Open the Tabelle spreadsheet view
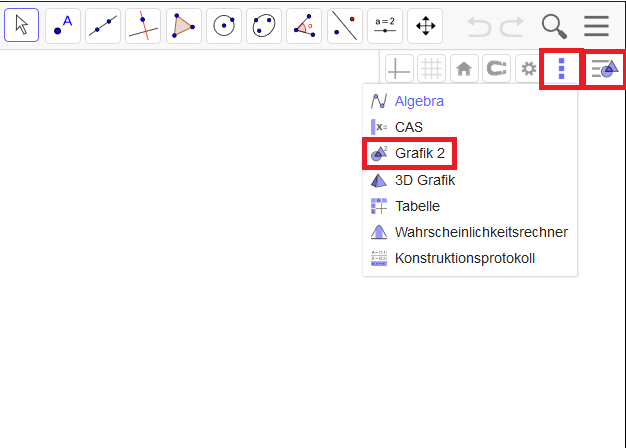This screenshot has height=448, width=626. pos(470,206)
